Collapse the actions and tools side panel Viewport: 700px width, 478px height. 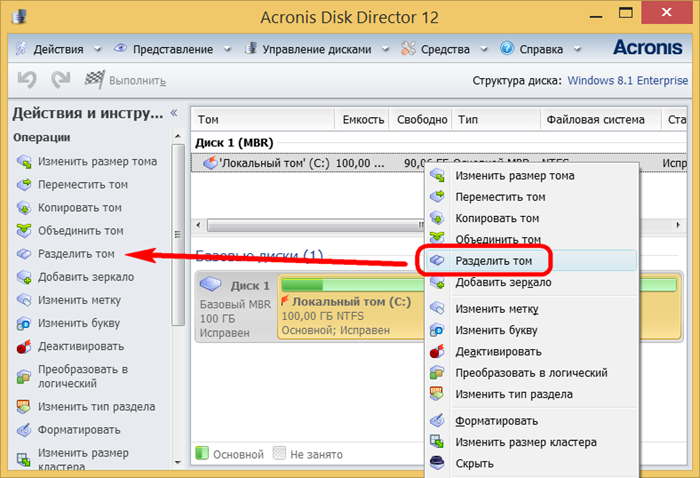[174, 113]
